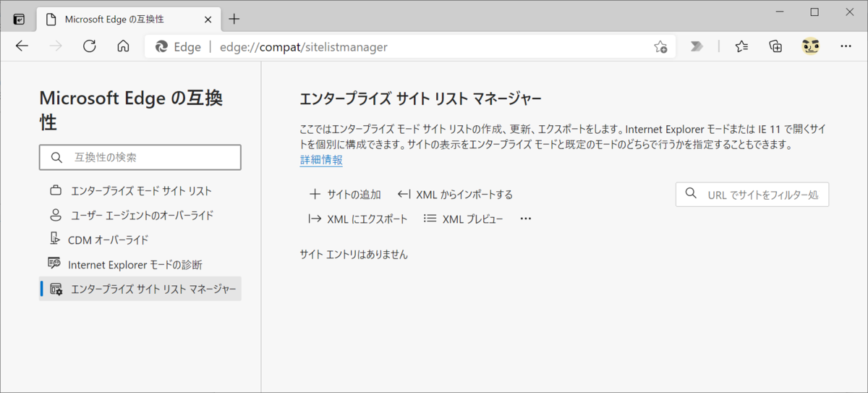Image resolution: width=868 pixels, height=393 pixels.
Task: Open Internet Explorer モードの診断 page
Action: [140, 264]
